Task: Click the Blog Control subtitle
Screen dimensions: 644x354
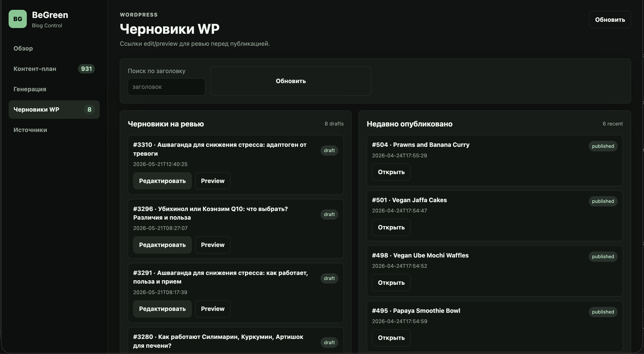Action: (x=47, y=26)
